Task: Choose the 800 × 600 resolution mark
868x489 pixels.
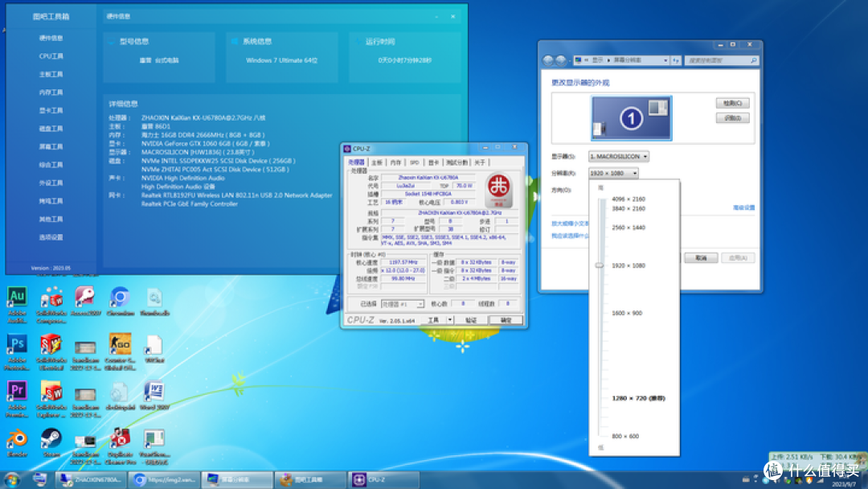Action: click(x=625, y=437)
